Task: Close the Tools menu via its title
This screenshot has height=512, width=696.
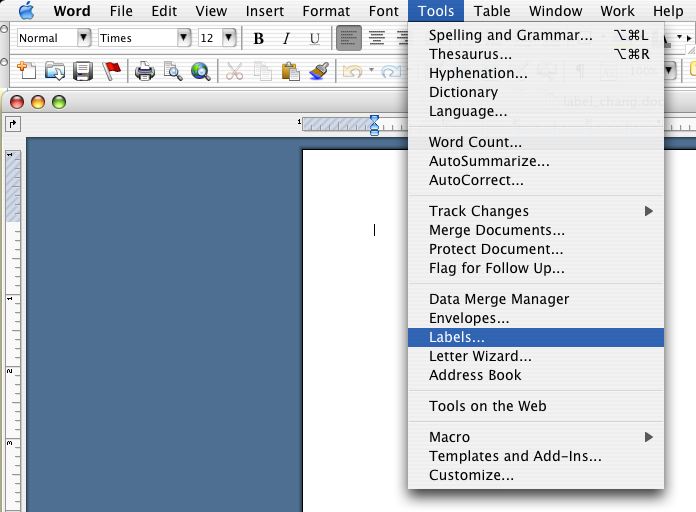Action: [436, 11]
